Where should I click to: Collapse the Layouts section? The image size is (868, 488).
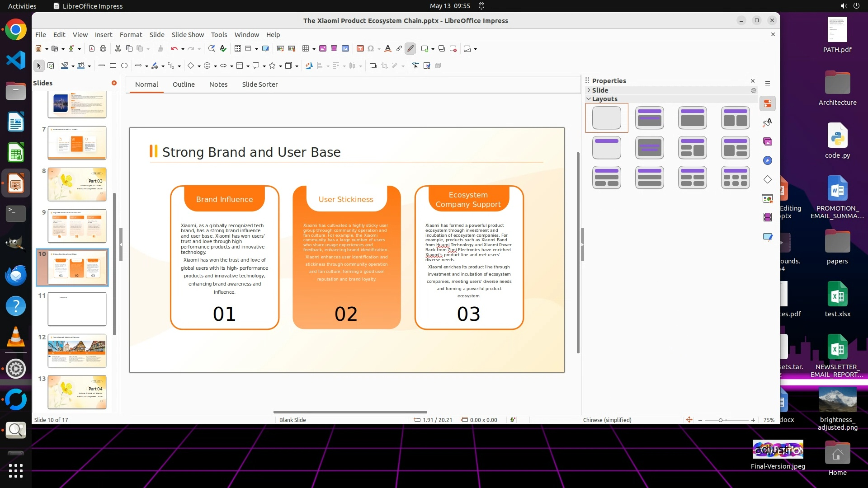pos(589,99)
